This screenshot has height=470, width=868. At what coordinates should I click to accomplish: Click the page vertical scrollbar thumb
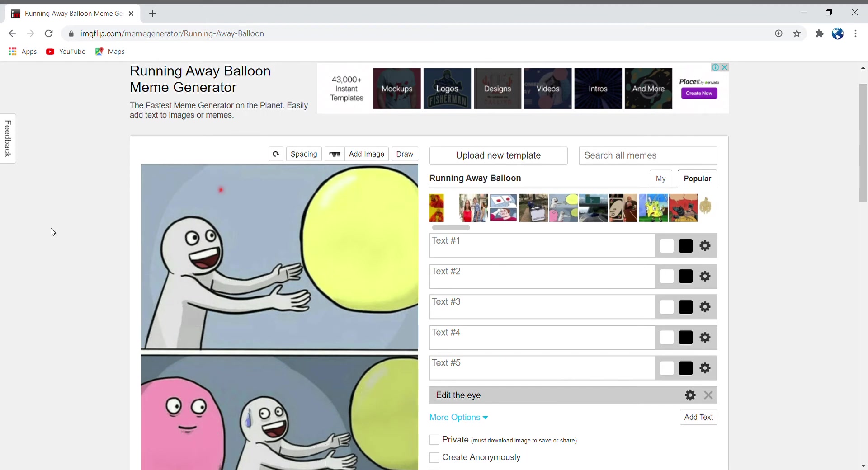(863, 143)
